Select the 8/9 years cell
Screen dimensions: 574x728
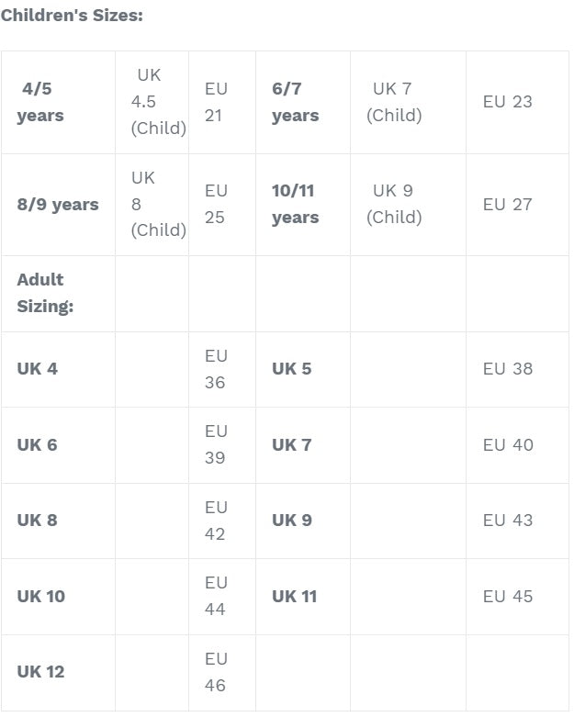point(58,205)
